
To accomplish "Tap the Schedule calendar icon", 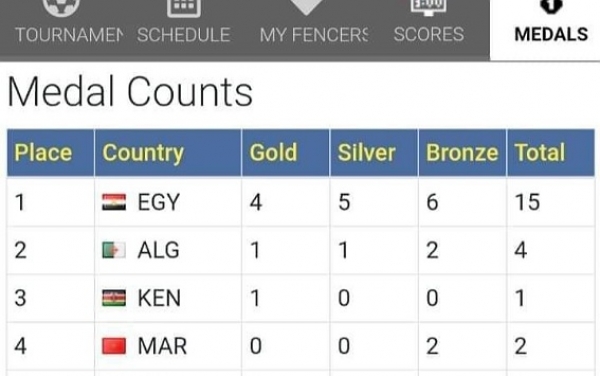I will point(184,8).
